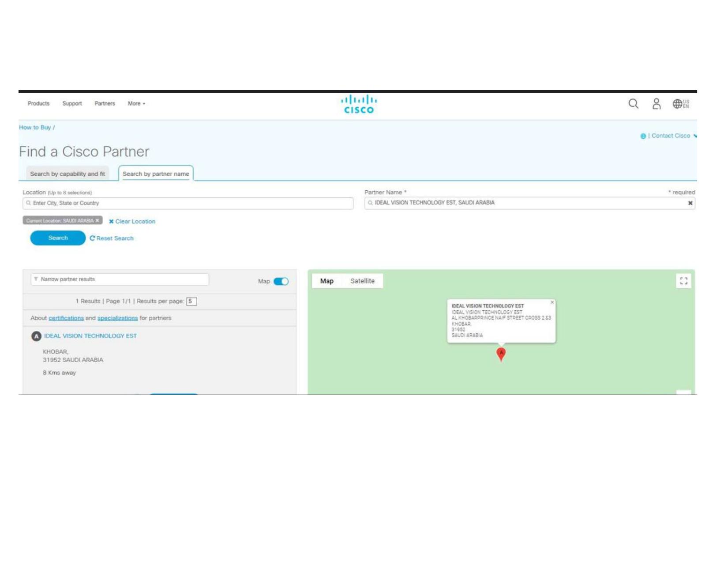This screenshot has height=563, width=728.
Task: Focus the Location city or country field
Action: tap(188, 203)
